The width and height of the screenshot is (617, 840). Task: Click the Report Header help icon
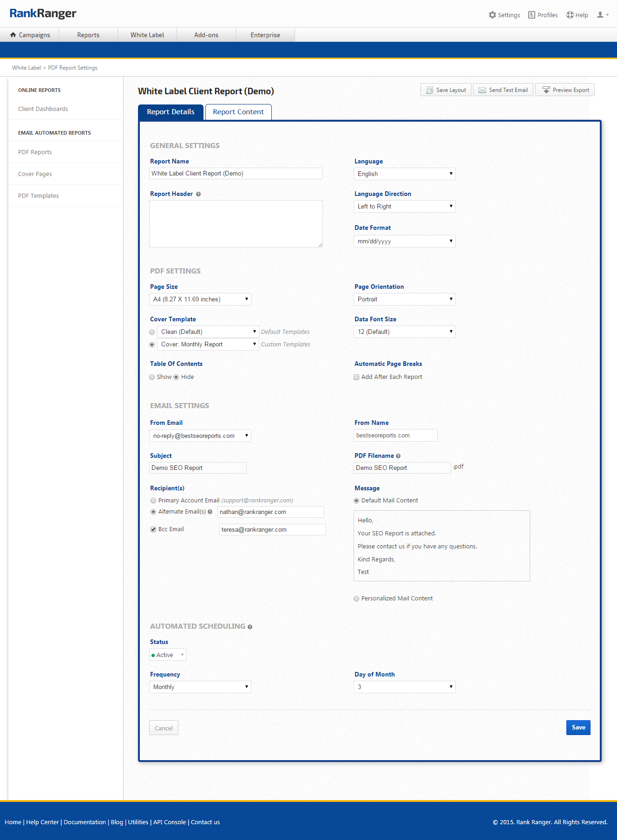[x=198, y=194]
